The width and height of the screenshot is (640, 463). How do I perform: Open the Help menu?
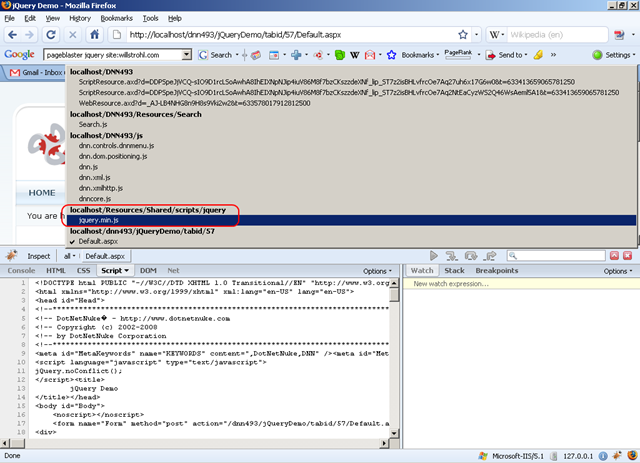pyautogui.click(x=175, y=18)
